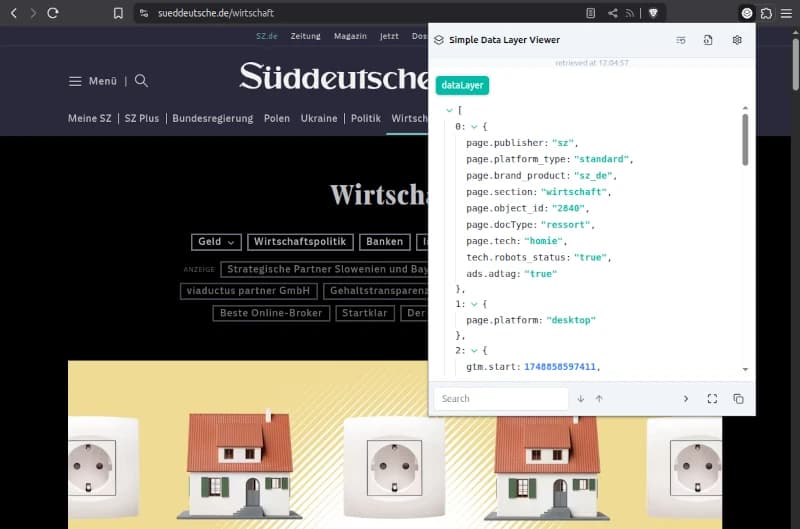
Task: Click the page.docType "ressort" value
Action: [x=566, y=224]
